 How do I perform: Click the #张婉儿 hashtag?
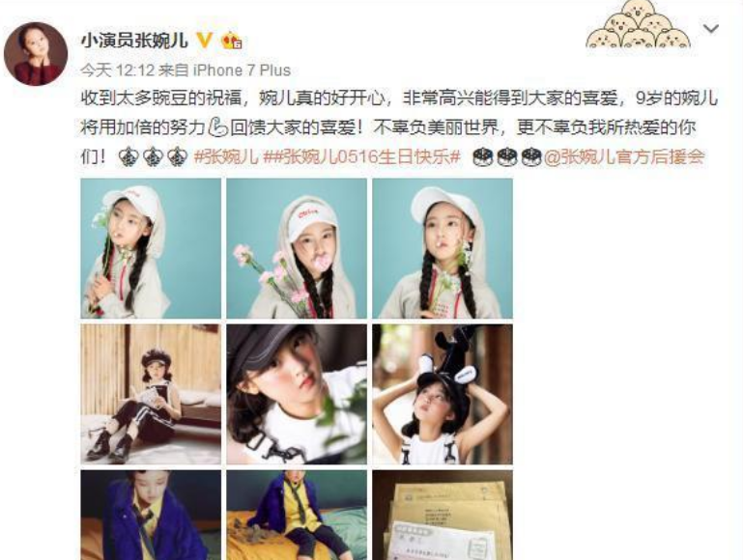coord(226,156)
